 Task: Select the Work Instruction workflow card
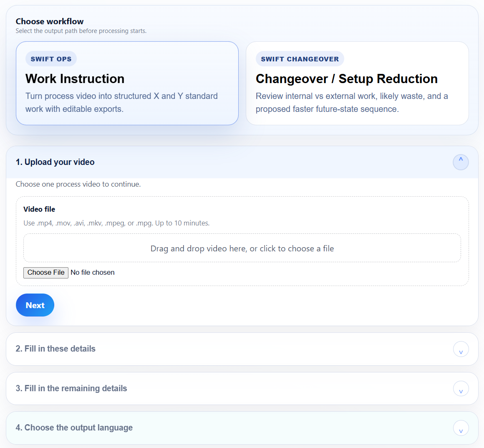click(x=127, y=83)
